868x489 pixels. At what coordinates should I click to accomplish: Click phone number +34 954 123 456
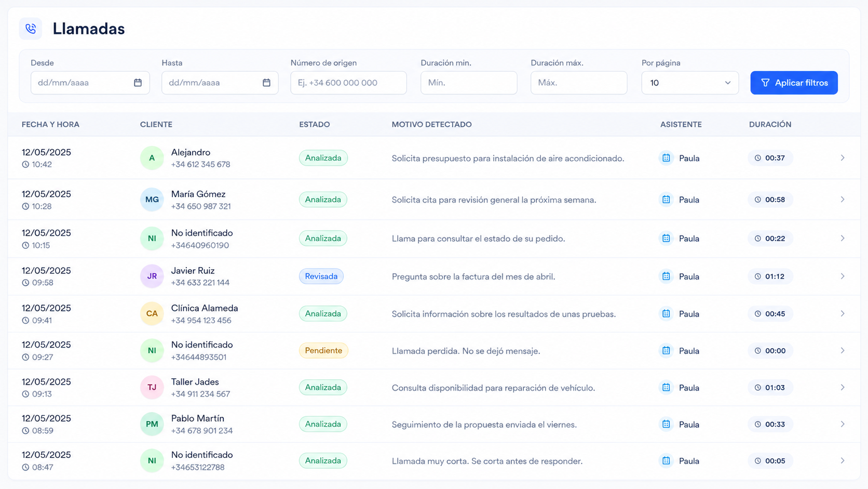tap(201, 321)
